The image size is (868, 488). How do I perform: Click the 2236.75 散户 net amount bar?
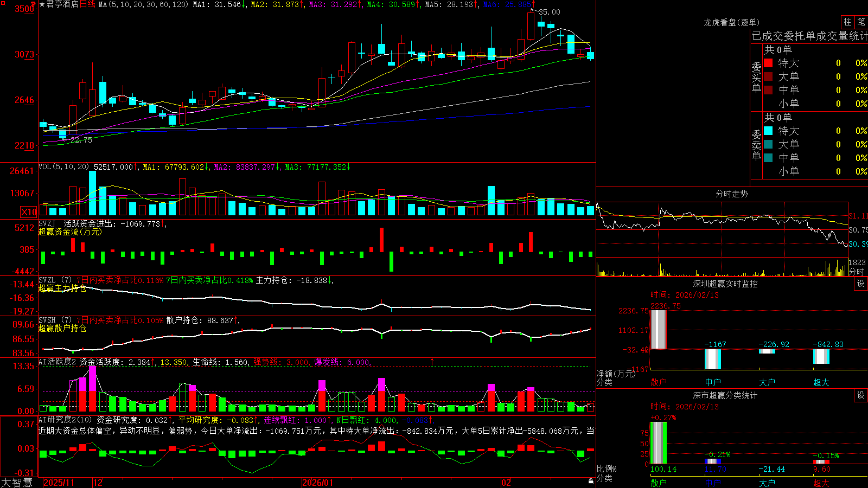[659, 330]
